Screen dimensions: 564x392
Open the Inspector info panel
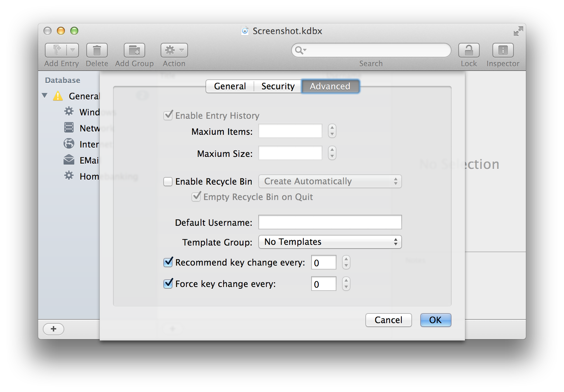click(503, 50)
